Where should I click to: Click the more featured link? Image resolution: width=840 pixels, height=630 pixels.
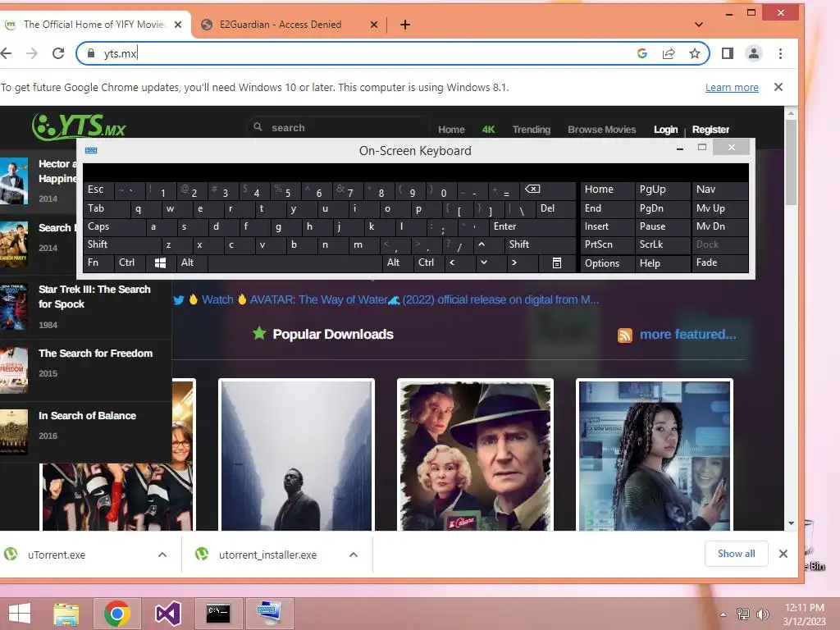click(x=688, y=335)
